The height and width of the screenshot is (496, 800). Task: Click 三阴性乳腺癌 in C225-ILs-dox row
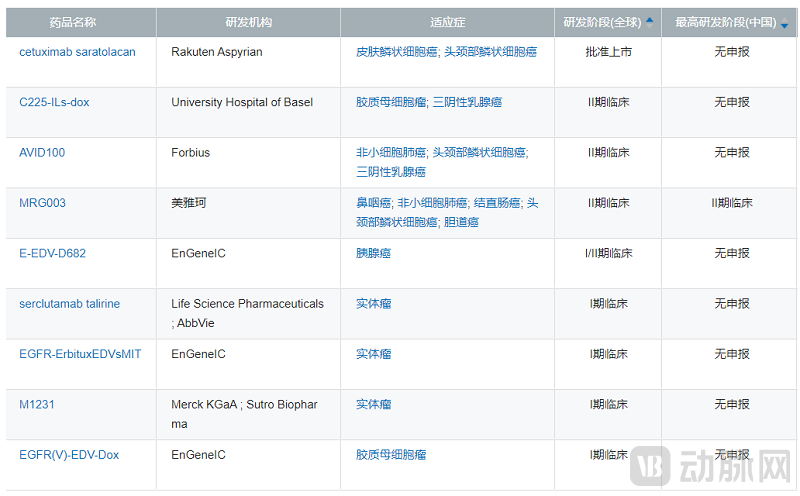[x=467, y=103]
